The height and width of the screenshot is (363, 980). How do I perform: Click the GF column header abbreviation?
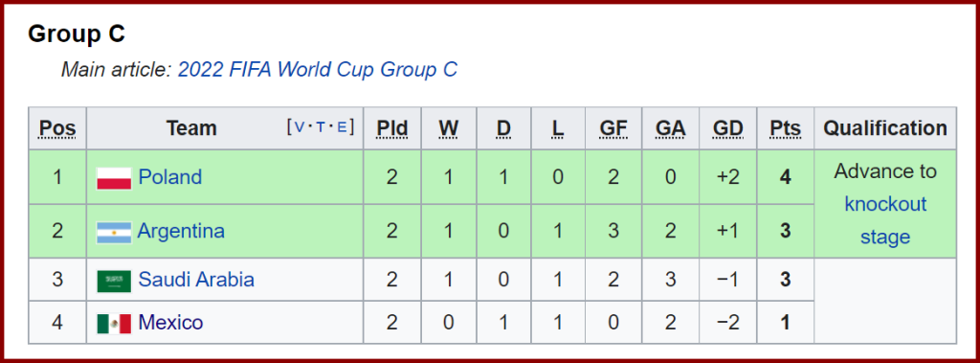[x=613, y=128]
